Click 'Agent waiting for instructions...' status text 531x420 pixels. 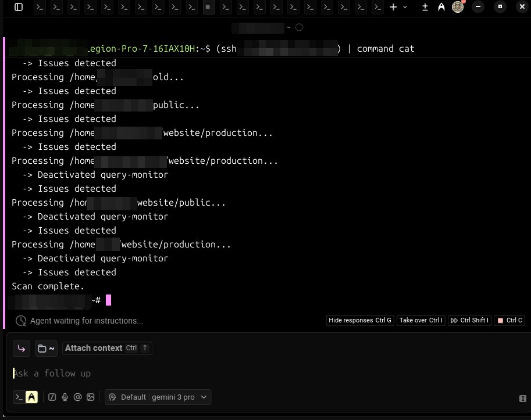pyautogui.click(x=87, y=321)
